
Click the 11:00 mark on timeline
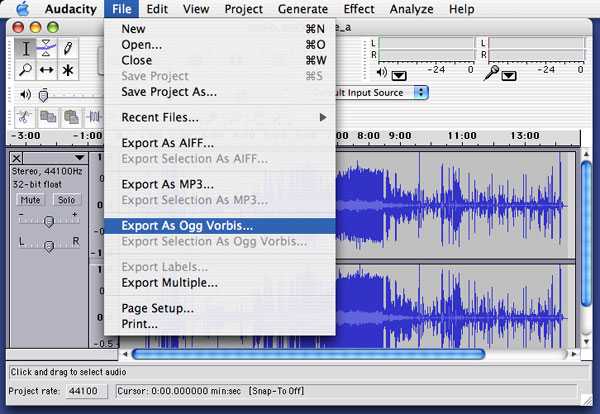pyautogui.click(x=462, y=135)
